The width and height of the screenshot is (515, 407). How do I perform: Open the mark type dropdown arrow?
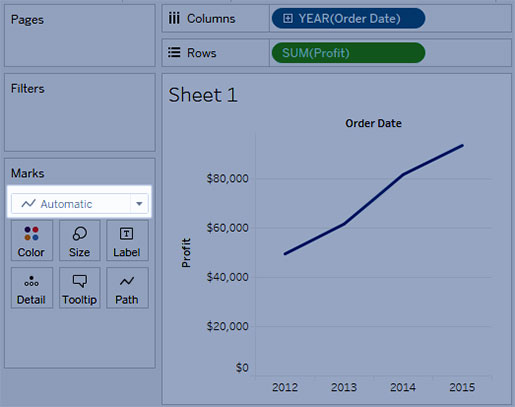click(x=139, y=203)
